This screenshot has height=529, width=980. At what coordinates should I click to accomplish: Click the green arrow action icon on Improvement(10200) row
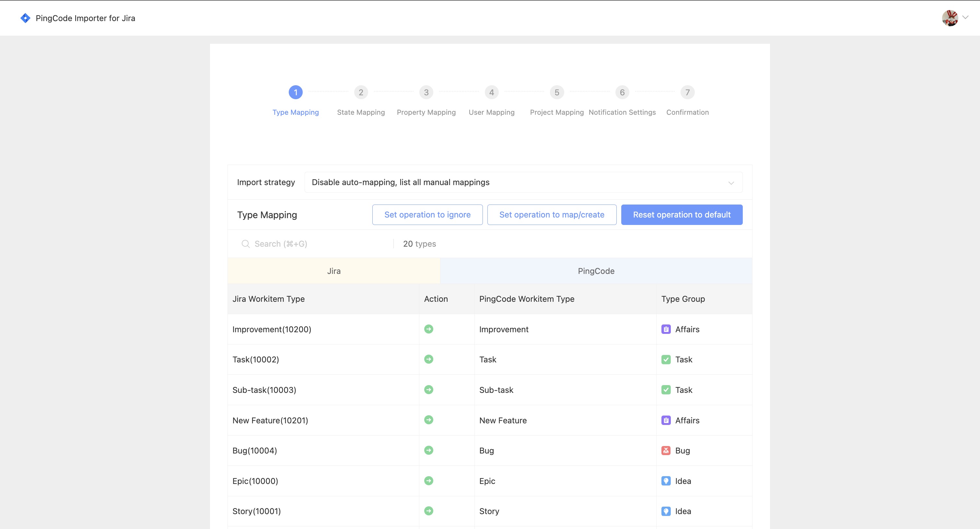(429, 329)
